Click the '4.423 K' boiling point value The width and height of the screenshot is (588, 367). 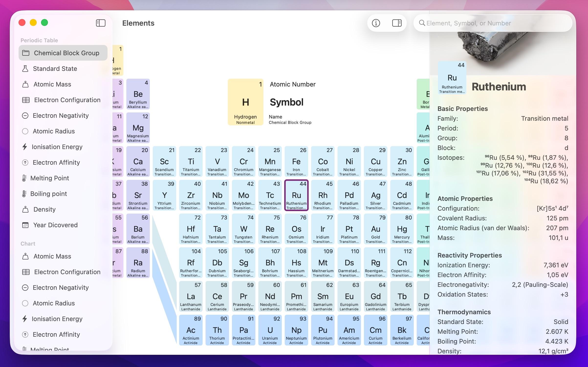coord(557,341)
